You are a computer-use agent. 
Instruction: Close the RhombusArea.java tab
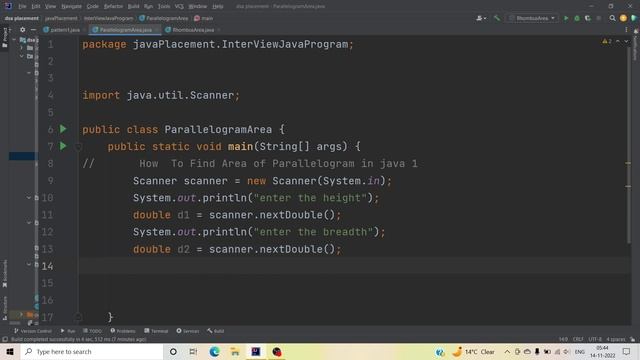click(219, 30)
